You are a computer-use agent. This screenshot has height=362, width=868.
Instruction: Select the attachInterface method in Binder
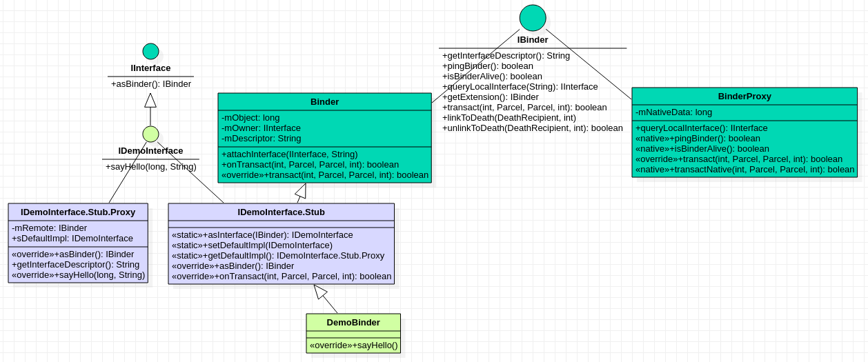click(x=289, y=154)
